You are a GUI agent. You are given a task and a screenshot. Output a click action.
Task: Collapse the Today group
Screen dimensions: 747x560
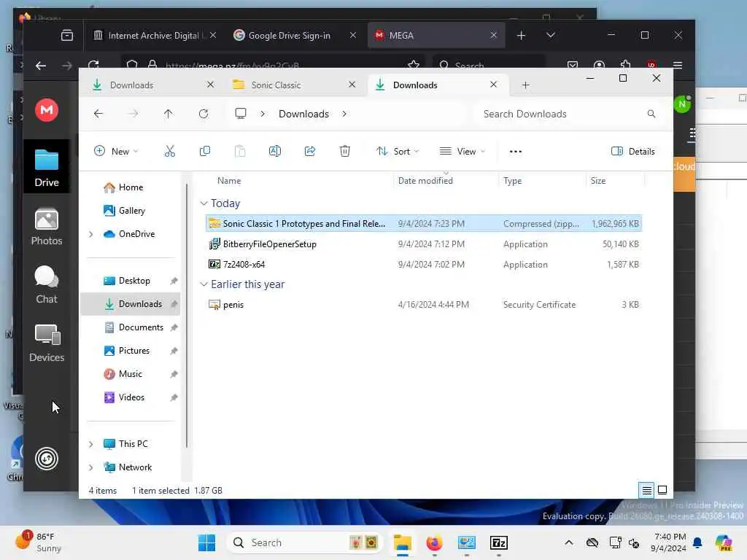pos(204,203)
